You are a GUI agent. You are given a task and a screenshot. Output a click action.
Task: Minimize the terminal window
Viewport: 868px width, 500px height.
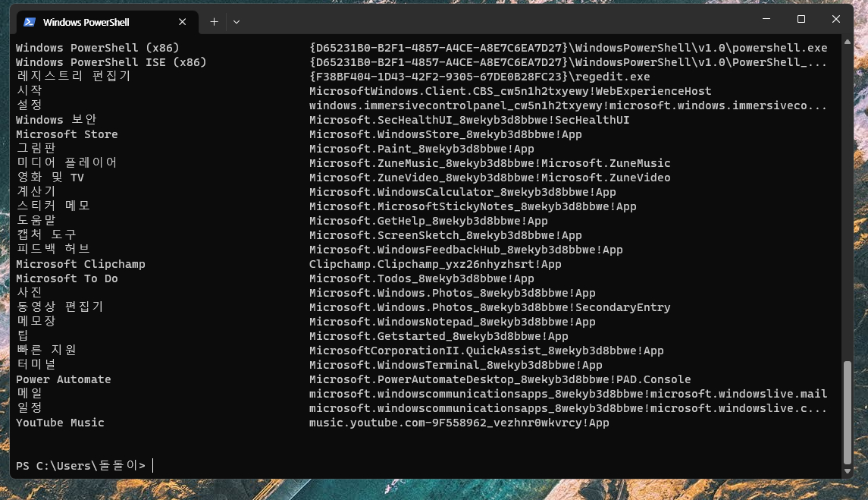[x=766, y=19]
